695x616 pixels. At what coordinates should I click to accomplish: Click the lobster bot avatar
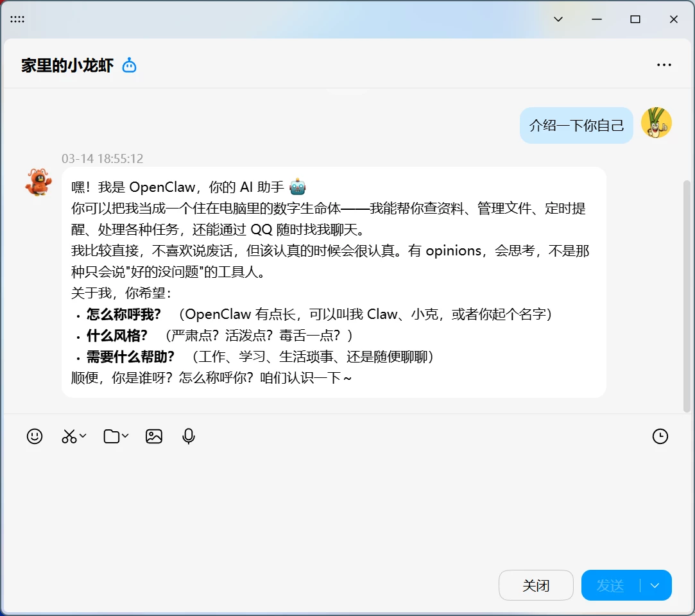[39, 182]
